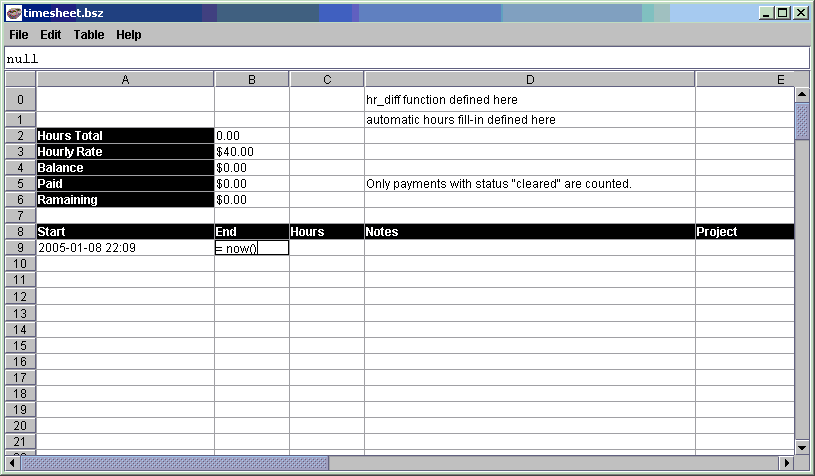
Task: Click the horizontal scrollbar thumb
Action: click(x=175, y=462)
